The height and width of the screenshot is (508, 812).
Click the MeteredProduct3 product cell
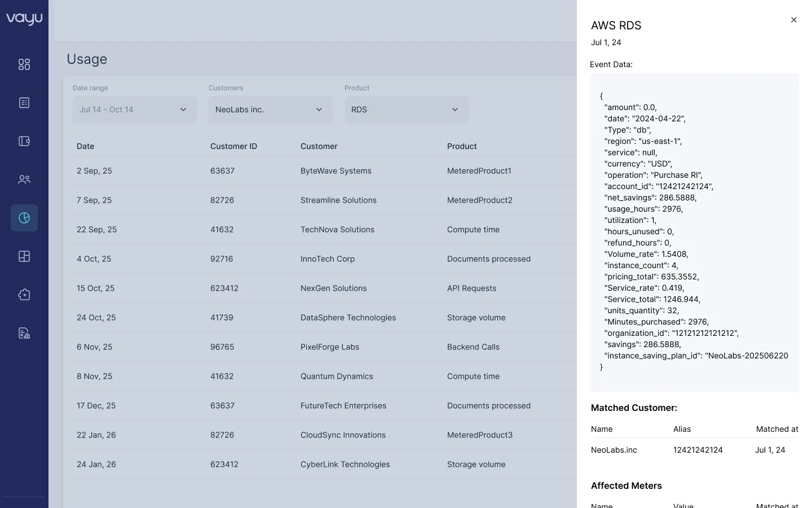click(480, 435)
